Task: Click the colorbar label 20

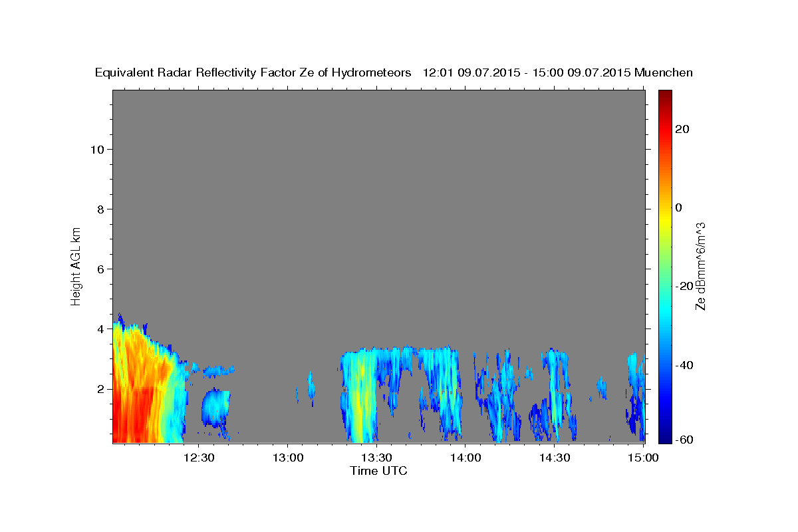Action: click(x=682, y=129)
